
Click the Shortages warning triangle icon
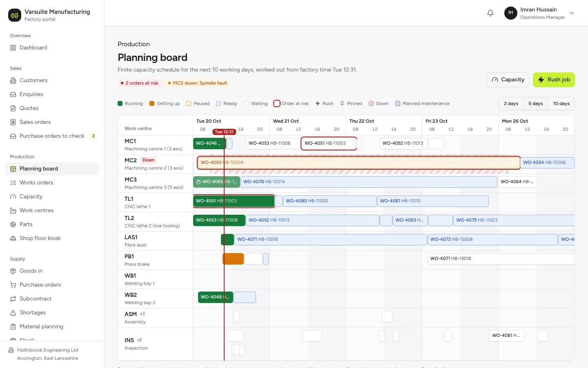pos(13,313)
